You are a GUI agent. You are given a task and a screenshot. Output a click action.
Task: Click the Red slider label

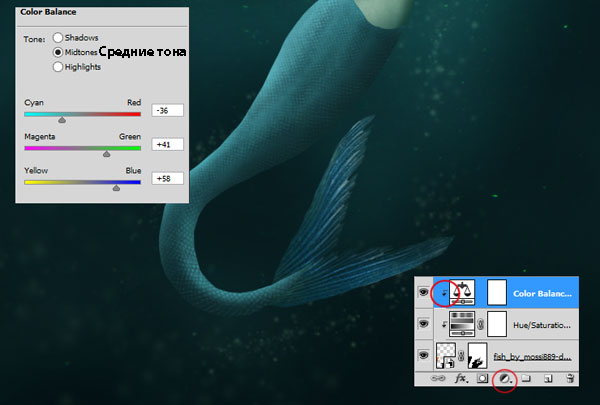pos(134,103)
